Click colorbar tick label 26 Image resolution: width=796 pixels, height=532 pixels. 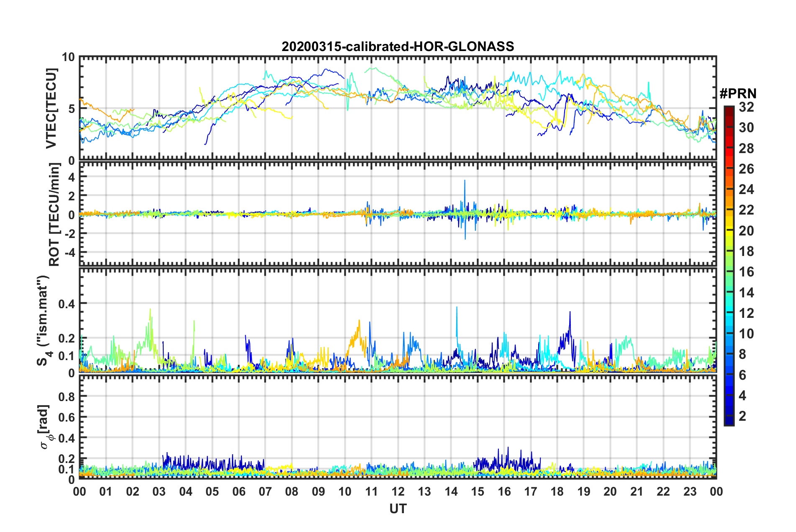(x=746, y=169)
